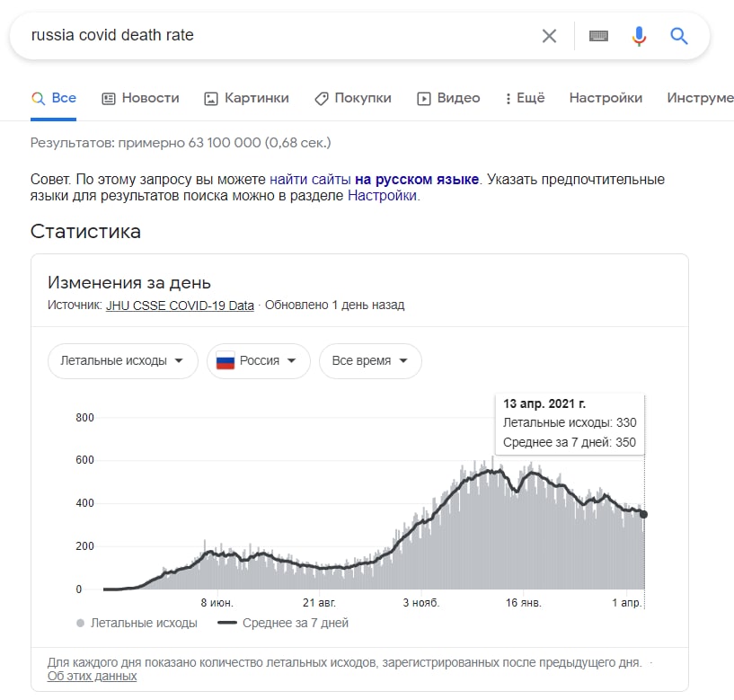The image size is (734, 700).
Task: Expand the Ещё more menu
Action: (x=526, y=98)
